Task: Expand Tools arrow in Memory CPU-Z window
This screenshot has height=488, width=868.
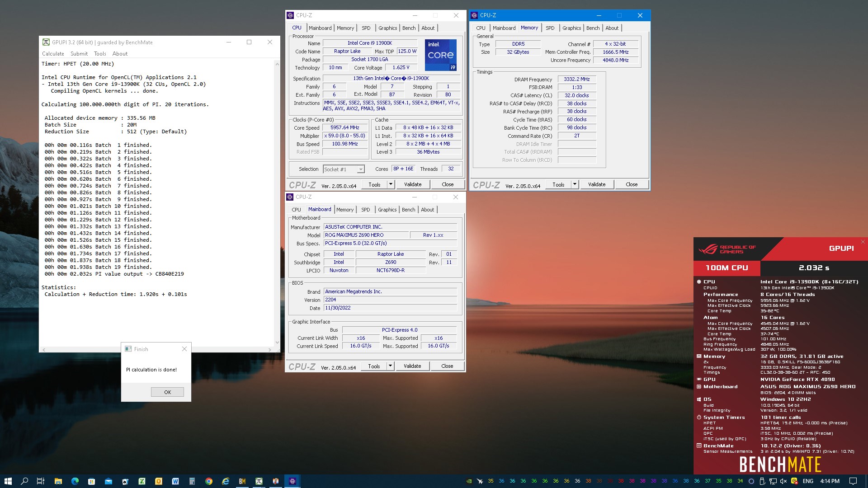Action: point(575,184)
